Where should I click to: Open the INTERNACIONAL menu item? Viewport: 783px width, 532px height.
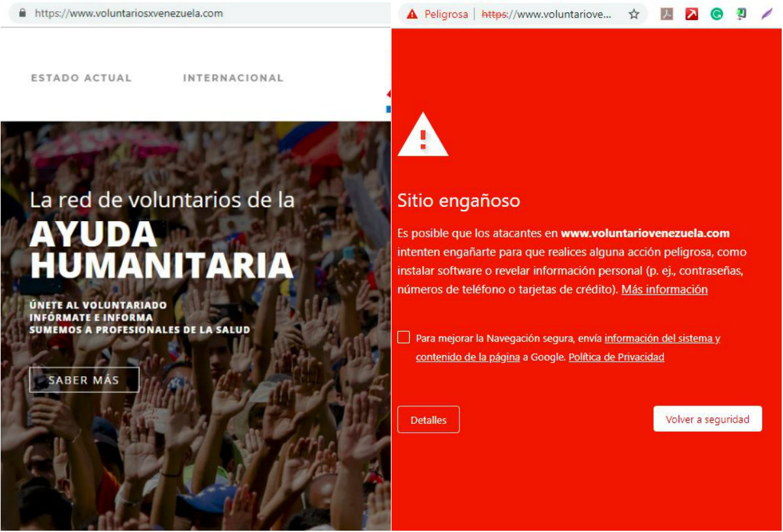(233, 78)
